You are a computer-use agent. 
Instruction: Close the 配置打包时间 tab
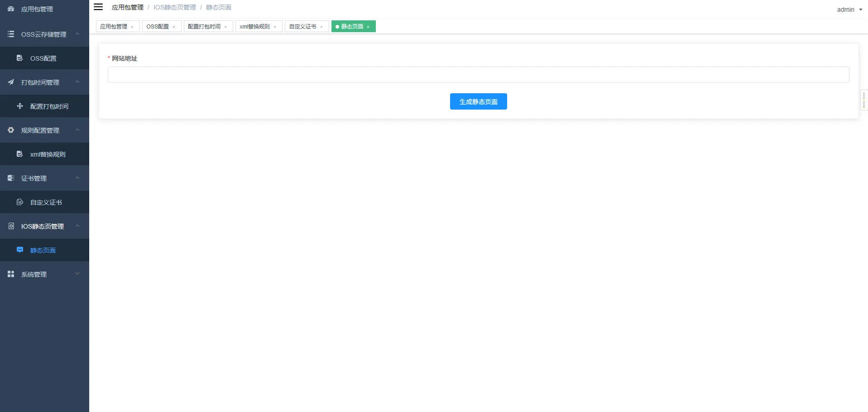point(225,27)
